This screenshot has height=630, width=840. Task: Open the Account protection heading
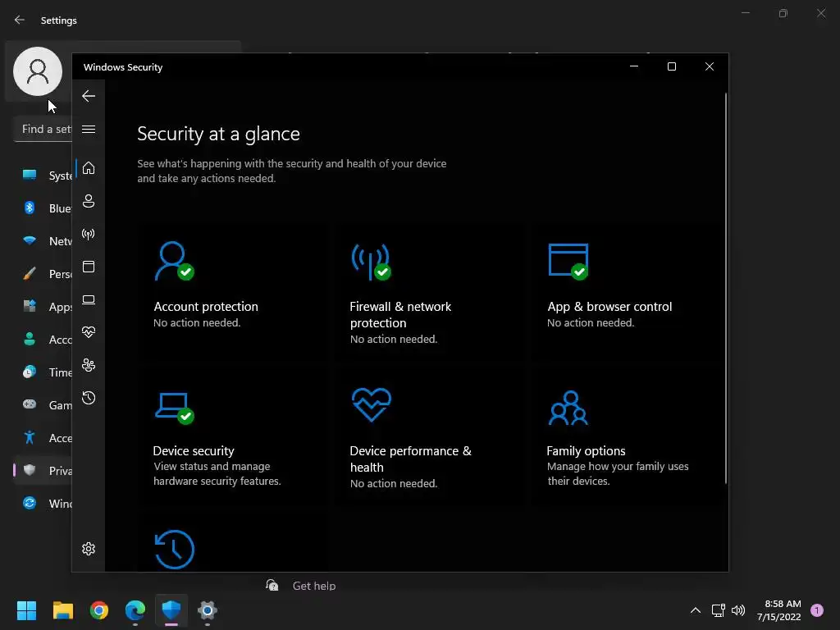click(206, 307)
